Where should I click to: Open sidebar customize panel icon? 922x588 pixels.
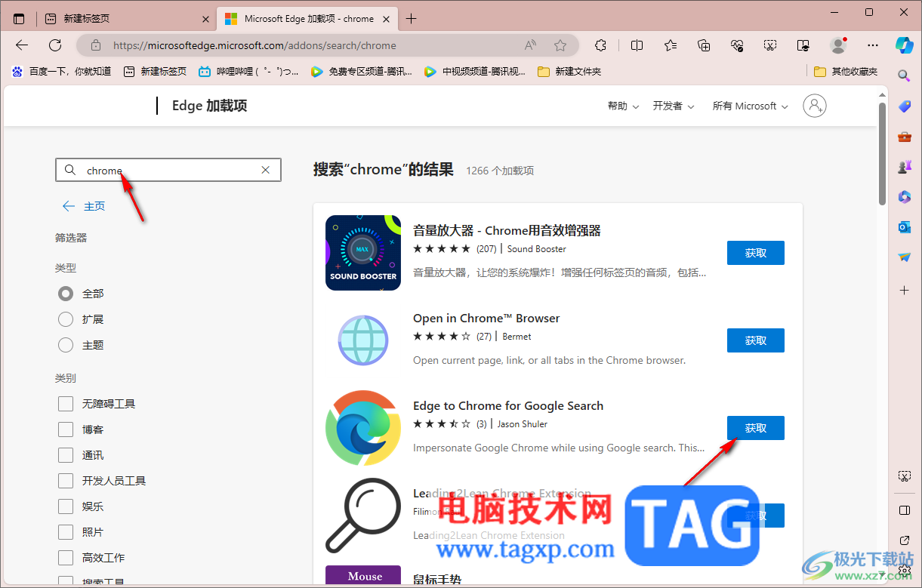pyautogui.click(x=905, y=511)
